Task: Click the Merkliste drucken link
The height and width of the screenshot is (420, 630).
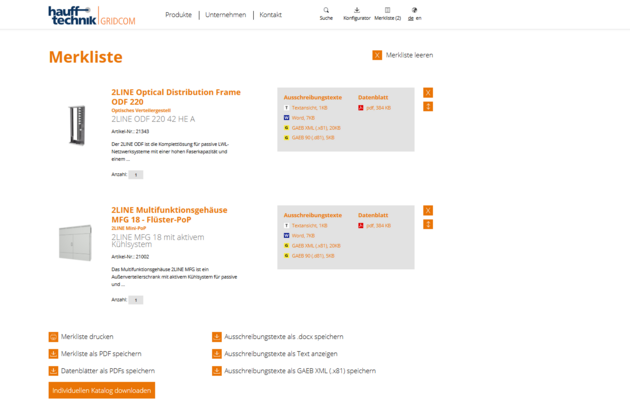Action: tap(87, 337)
